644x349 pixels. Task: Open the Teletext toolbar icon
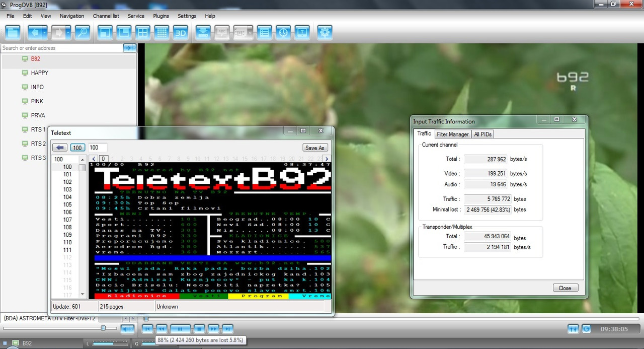tap(302, 33)
